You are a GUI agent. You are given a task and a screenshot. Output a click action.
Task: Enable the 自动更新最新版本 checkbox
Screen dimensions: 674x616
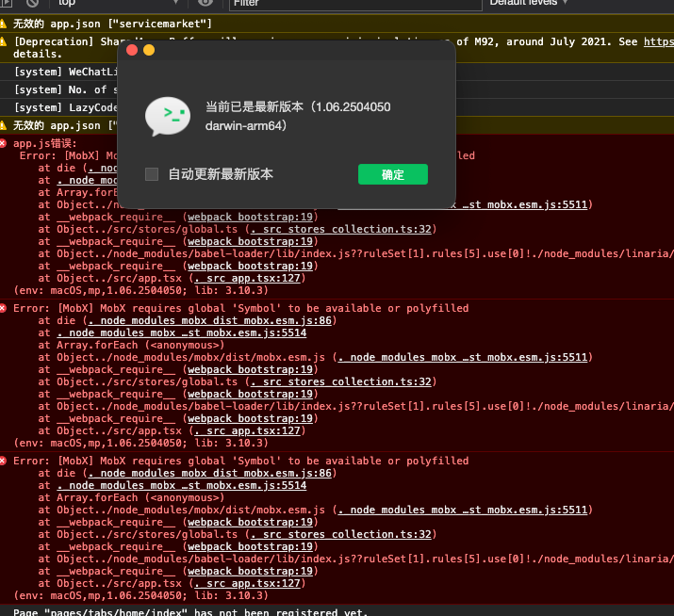(152, 174)
